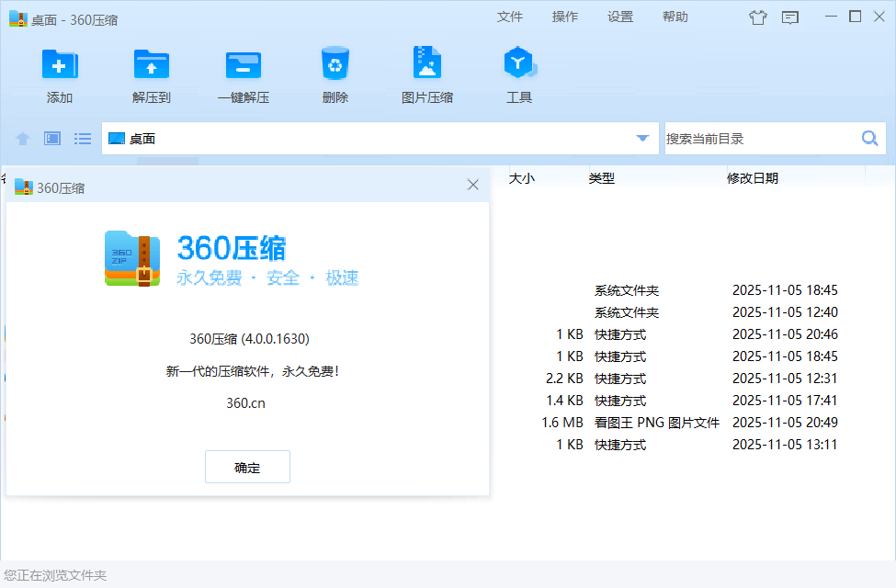Open the 帮助 menu
896x588 pixels.
pos(675,16)
